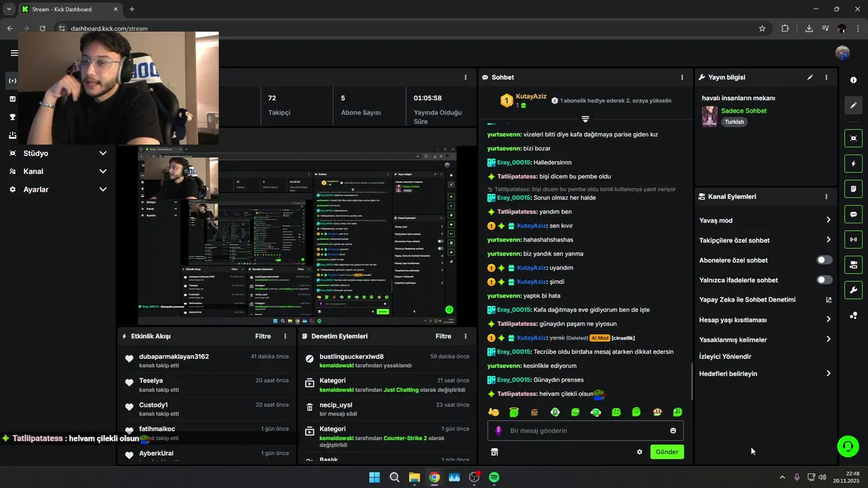The image size is (868, 488).
Task: Click the purple microphone icon in chat input
Action: coord(498,430)
